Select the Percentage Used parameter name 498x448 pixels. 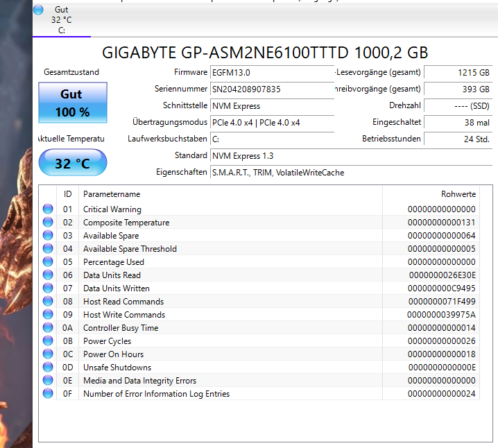[114, 262]
